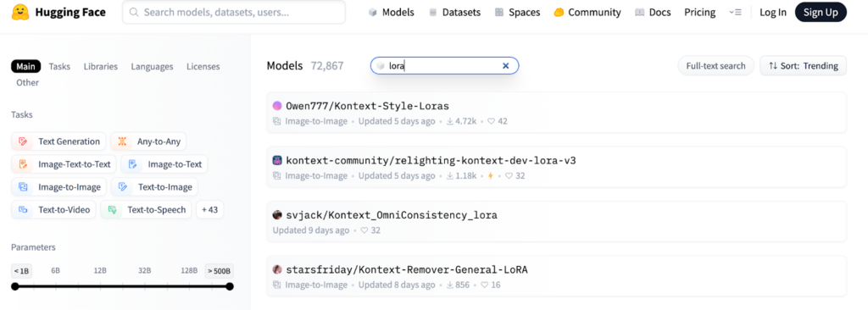
Task: Clear the lora filter with X icon
Action: (x=505, y=66)
